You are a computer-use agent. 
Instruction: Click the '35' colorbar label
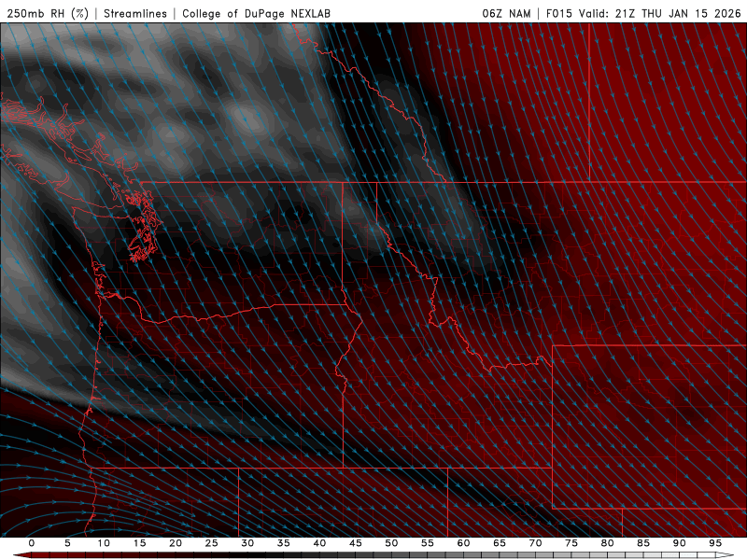284,543
